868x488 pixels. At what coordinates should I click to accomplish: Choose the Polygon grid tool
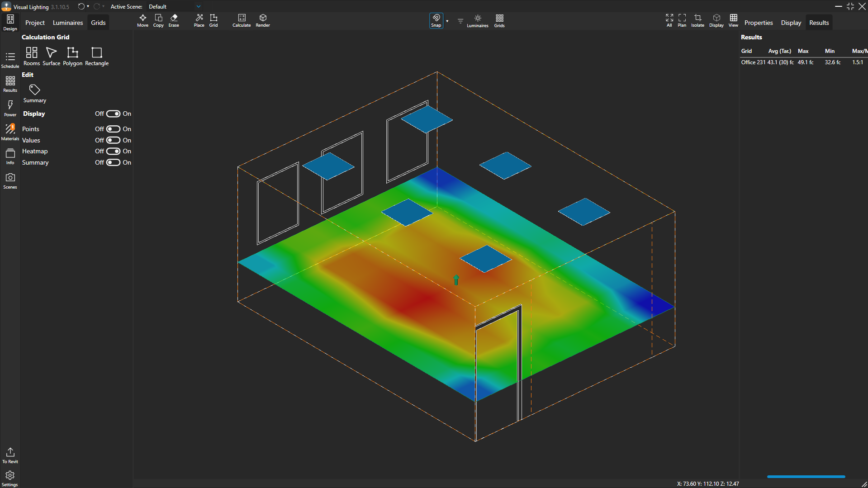72,57
